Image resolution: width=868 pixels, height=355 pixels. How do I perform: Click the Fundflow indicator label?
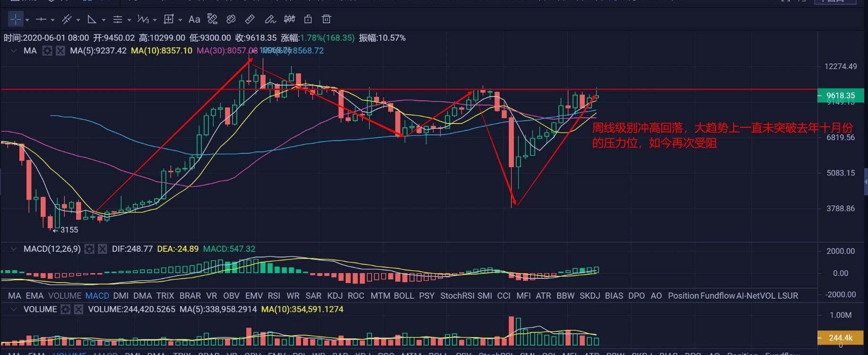(717, 296)
